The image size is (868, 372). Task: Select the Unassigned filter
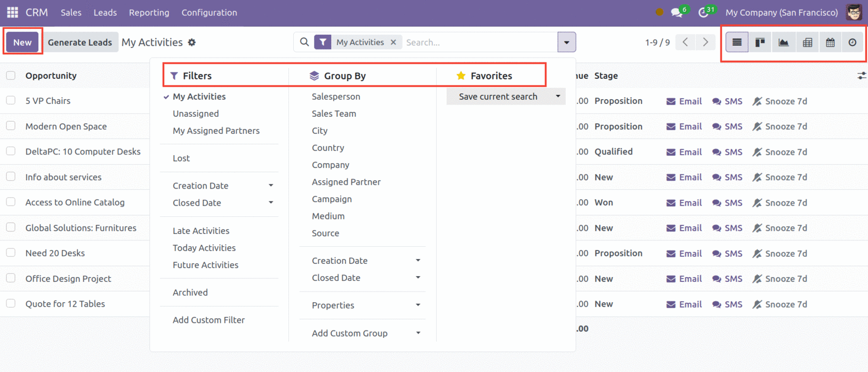(196, 114)
